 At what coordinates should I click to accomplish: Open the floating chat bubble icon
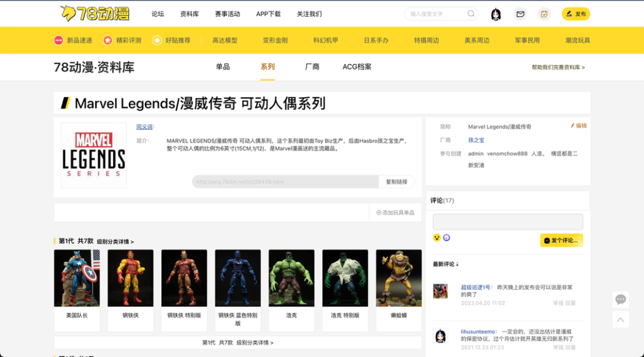[621, 299]
